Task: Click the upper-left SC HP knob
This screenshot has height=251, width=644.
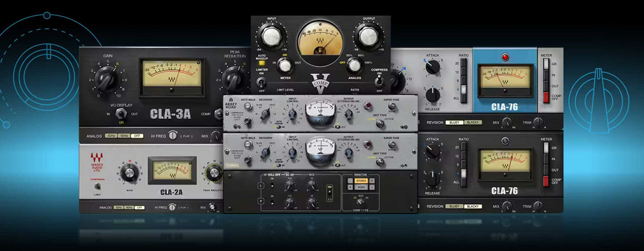Action: coord(290,185)
